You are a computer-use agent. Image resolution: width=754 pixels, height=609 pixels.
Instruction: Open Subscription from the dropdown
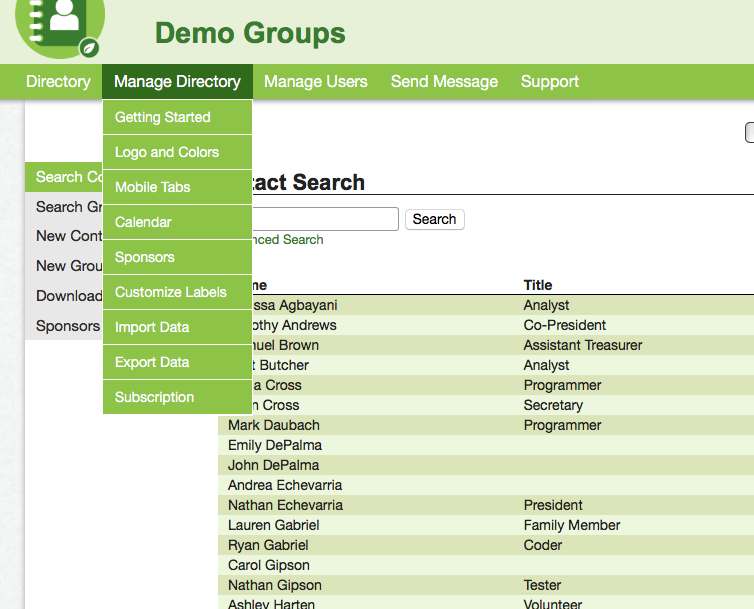tap(155, 397)
